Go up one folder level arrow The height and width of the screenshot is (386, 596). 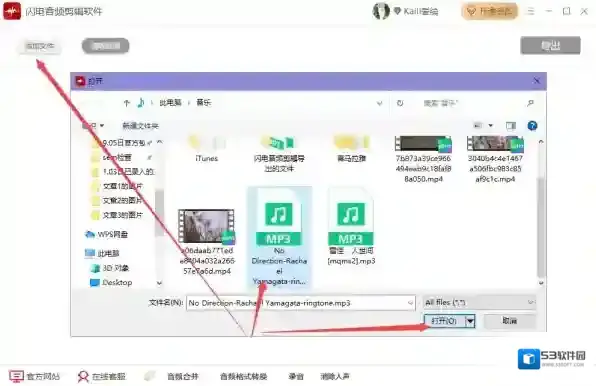[x=127, y=103]
